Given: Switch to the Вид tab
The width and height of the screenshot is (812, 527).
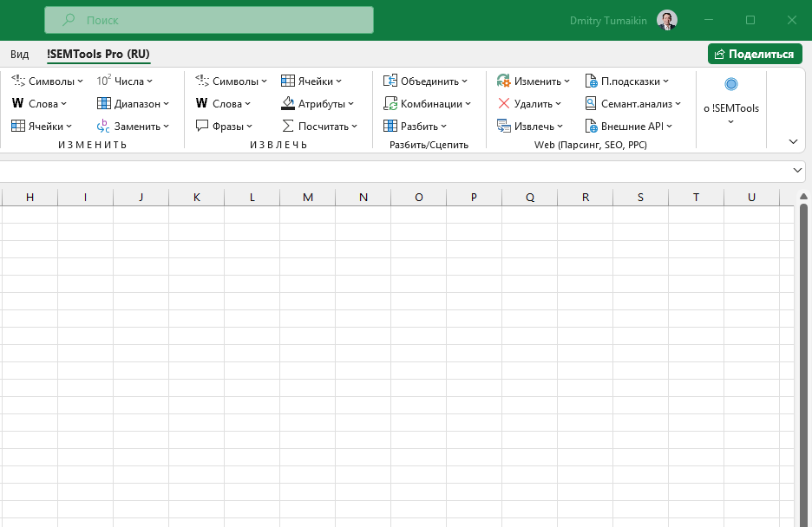Looking at the screenshot, I should [20, 54].
